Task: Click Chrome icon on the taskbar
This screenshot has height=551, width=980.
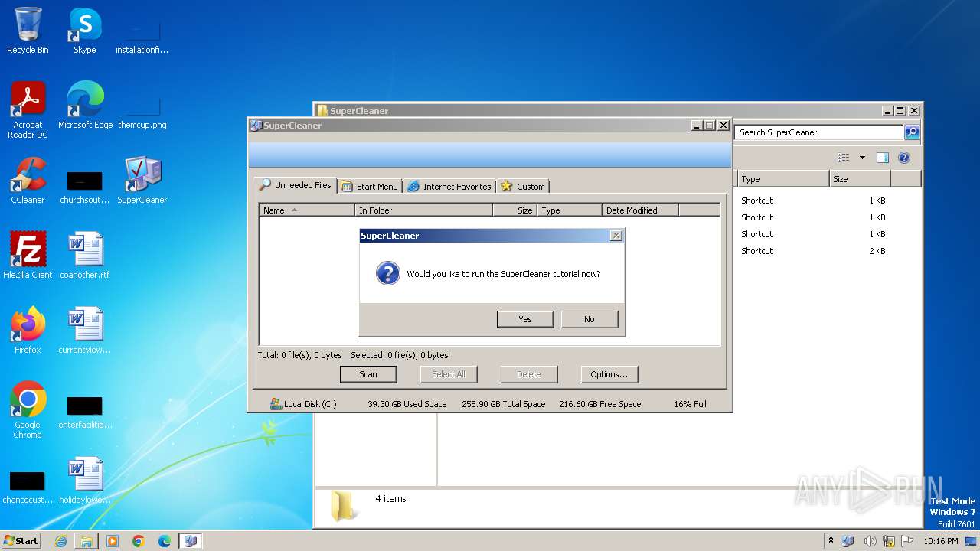Action: 139,541
